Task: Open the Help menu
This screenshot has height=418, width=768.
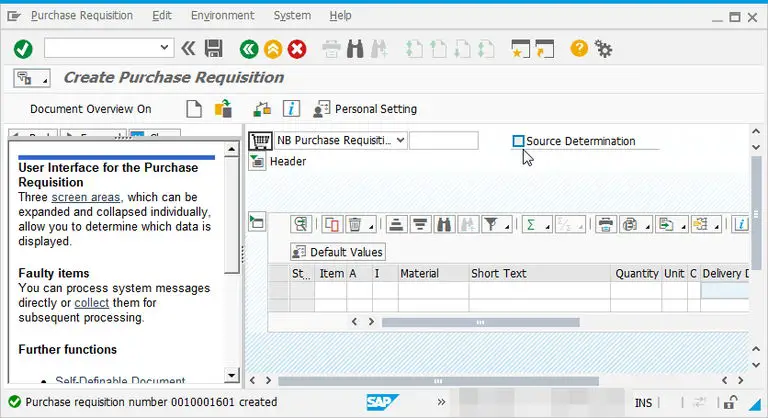Action: [x=340, y=16]
